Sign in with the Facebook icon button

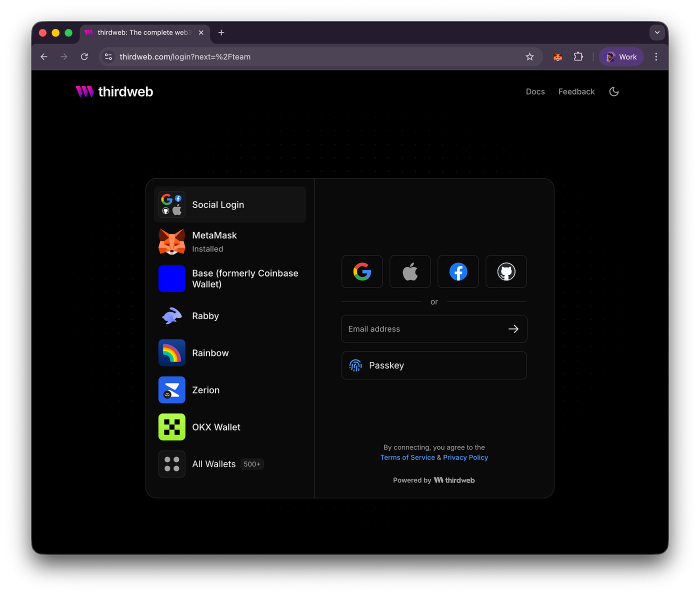(x=458, y=271)
